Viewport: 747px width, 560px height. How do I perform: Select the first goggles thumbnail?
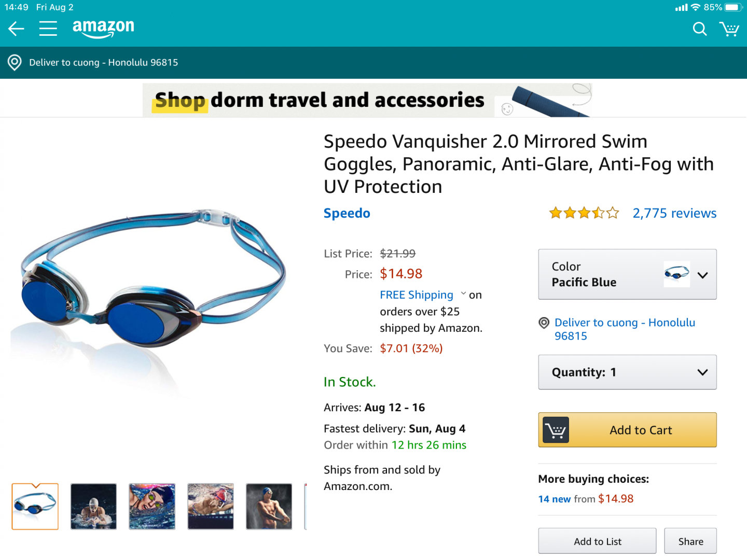click(x=35, y=506)
